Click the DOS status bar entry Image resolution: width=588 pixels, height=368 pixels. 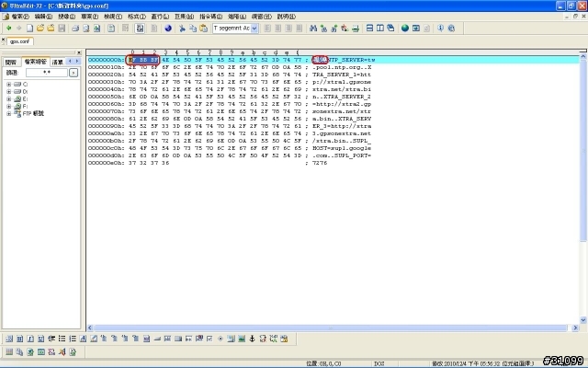(x=379, y=363)
